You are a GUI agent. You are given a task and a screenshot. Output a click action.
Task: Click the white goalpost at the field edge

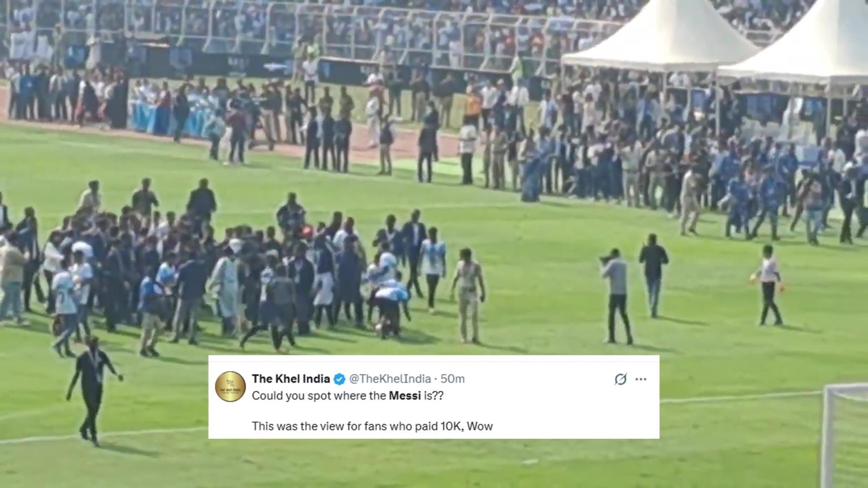[845, 435]
